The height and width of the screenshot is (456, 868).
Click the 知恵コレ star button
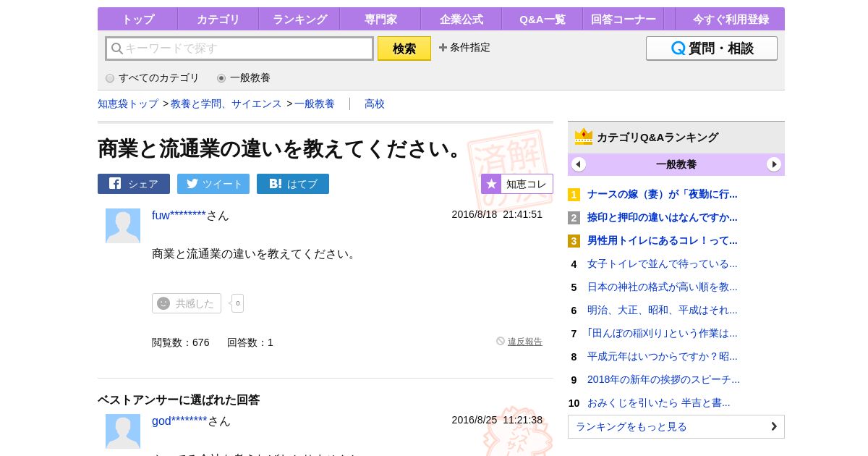pyautogui.click(x=517, y=184)
